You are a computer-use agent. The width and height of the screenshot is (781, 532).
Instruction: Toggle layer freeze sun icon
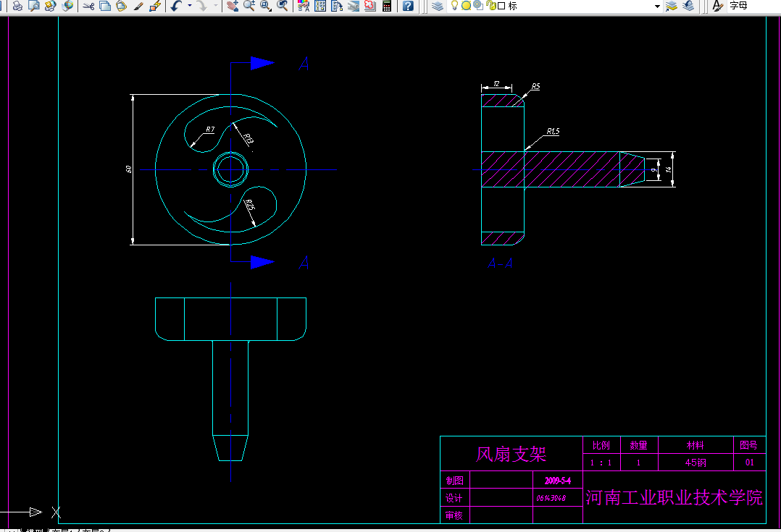point(467,6)
